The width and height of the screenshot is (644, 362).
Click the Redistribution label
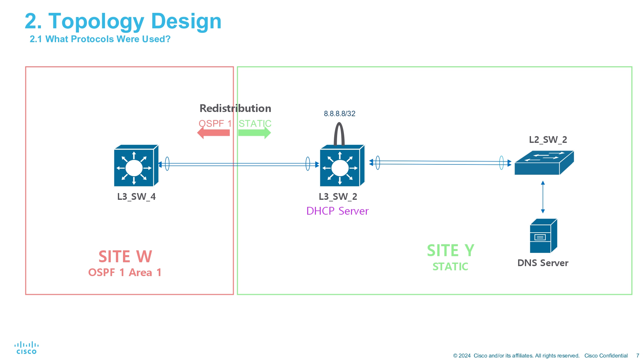coord(235,108)
